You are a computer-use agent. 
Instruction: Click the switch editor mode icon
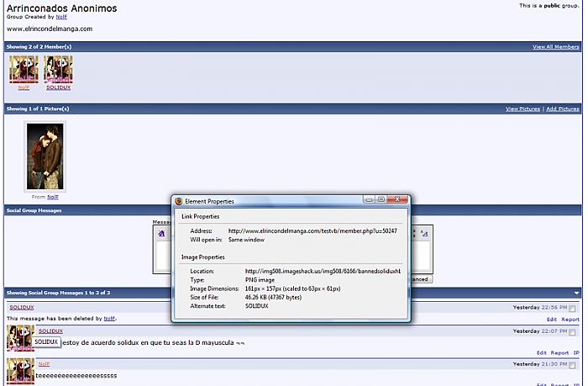(424, 233)
